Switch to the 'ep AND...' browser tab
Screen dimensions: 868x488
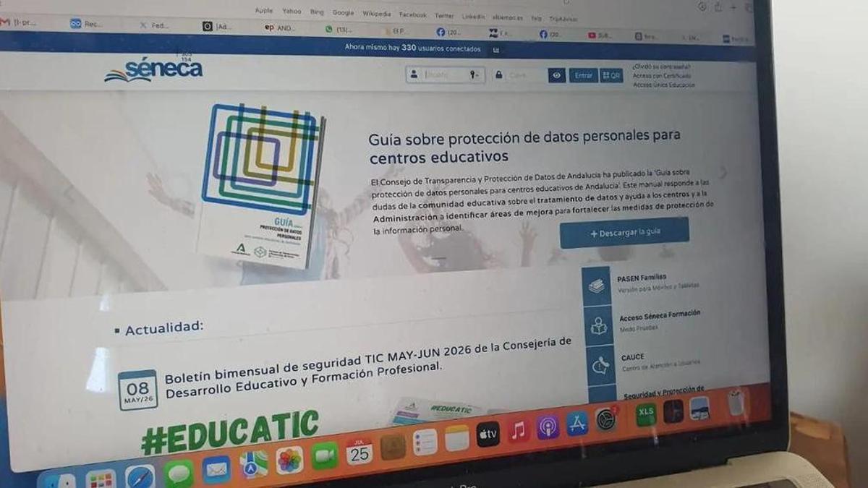coord(281,28)
